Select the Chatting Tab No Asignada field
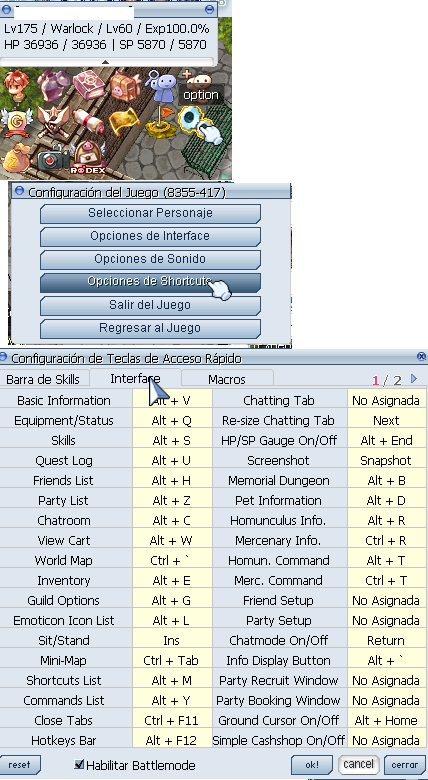The image size is (428, 780). [387, 400]
